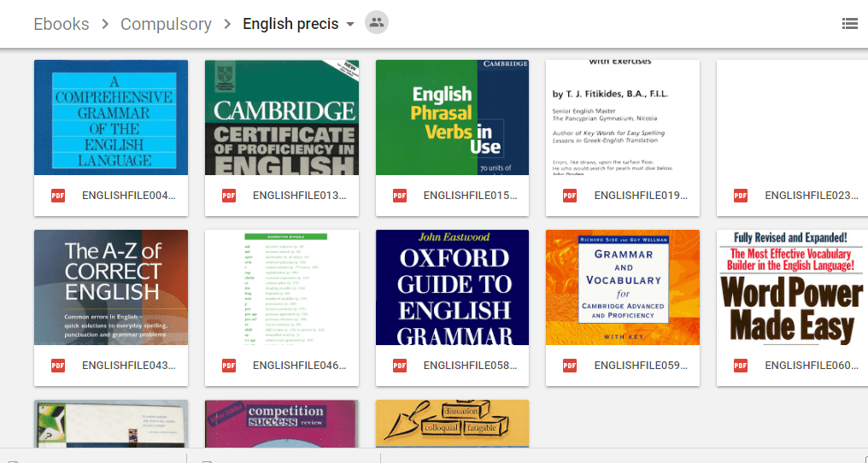Open the T. J. Fitikides book thumbnail
This screenshot has width=868, height=463.
[x=623, y=117]
